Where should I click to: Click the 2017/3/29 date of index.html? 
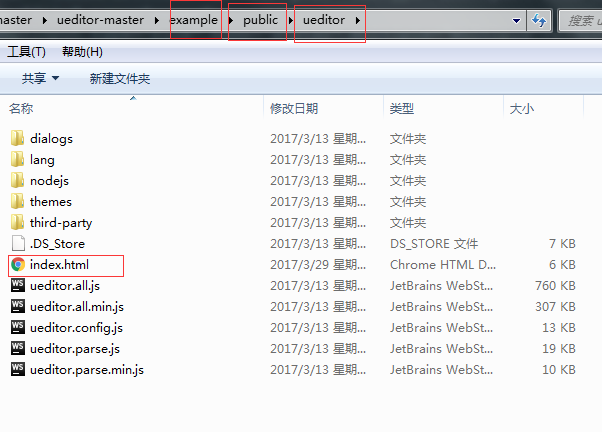pos(318,265)
